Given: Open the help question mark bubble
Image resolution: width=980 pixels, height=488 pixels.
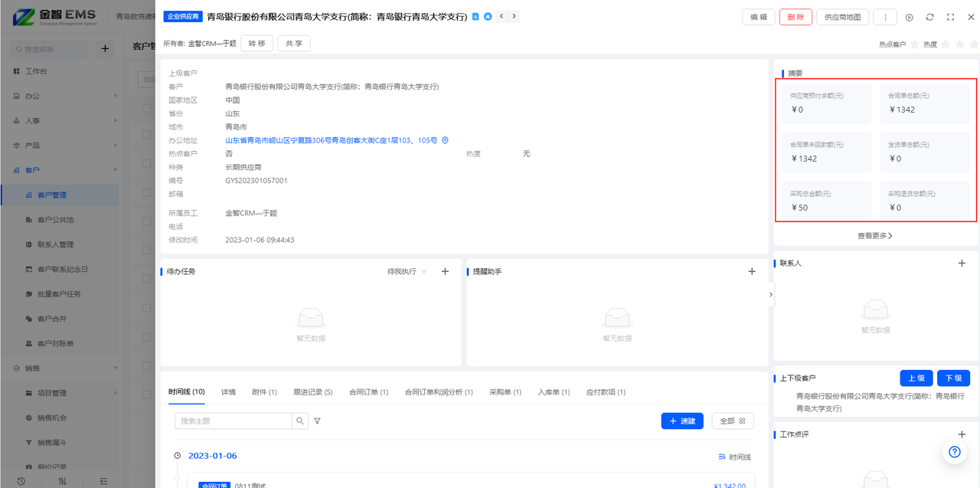Looking at the screenshot, I should tap(955, 452).
